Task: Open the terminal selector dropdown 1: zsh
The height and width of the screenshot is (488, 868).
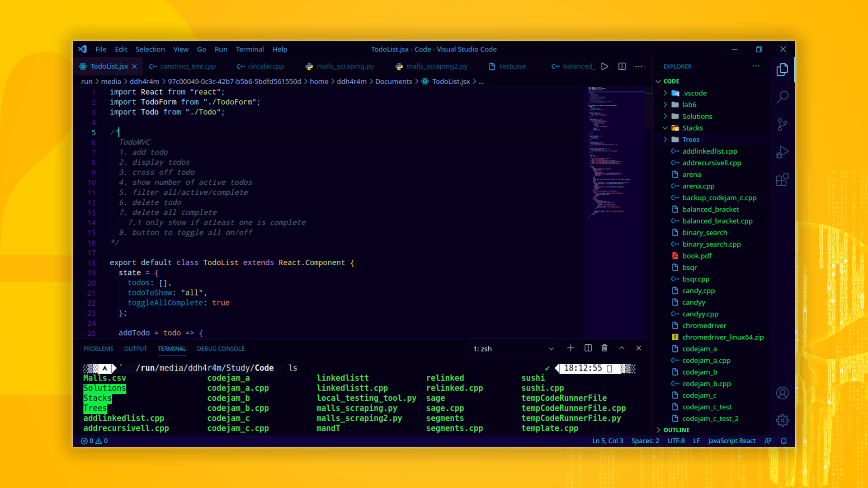Action: point(513,349)
